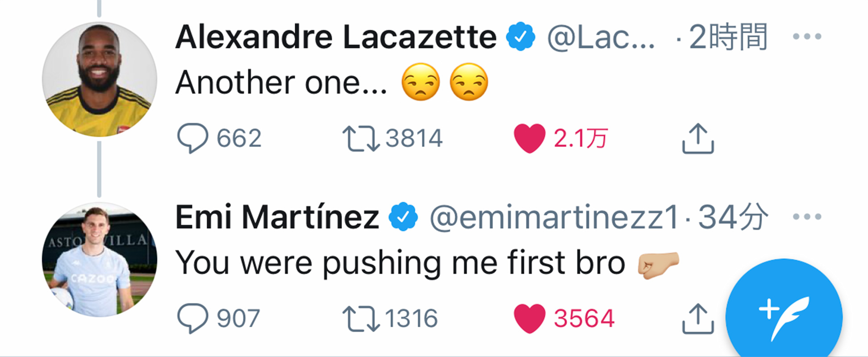Retweet Emi Martínez's reply
Image resolution: width=868 pixels, height=357 pixels.
pos(361,319)
